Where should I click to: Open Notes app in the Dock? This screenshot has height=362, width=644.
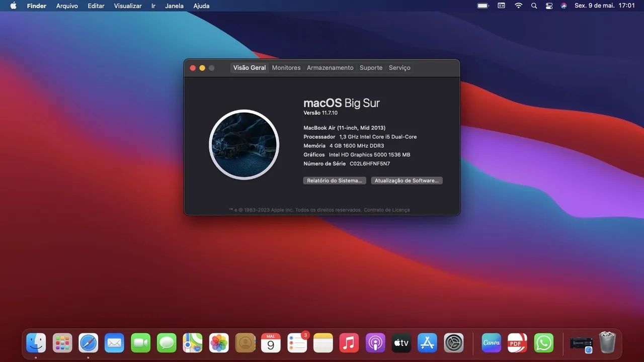tap(324, 343)
